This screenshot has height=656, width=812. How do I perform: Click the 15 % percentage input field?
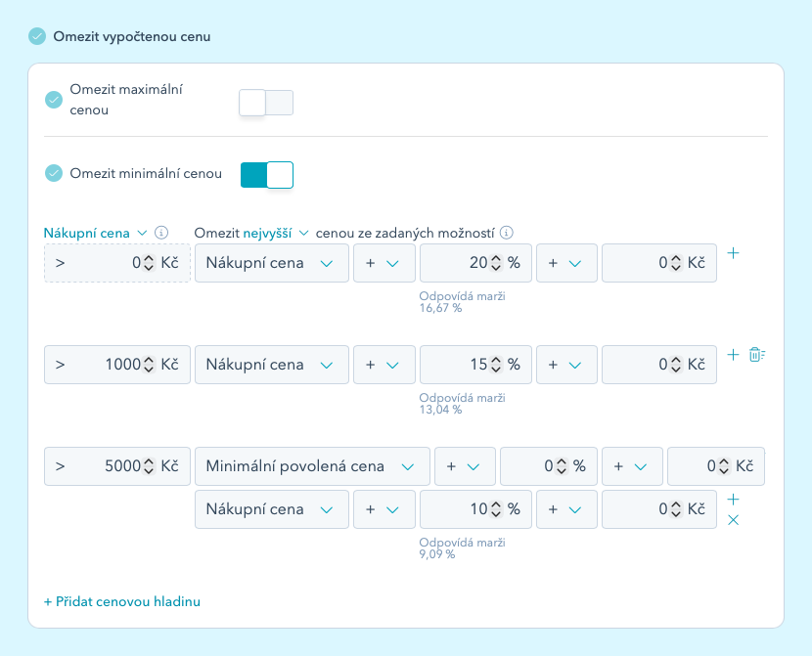pos(475,365)
